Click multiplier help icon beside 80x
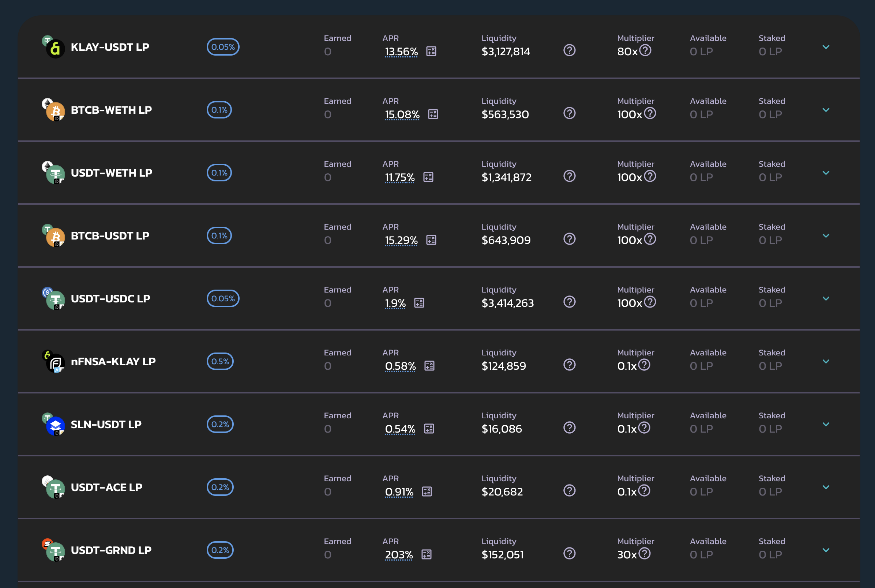The image size is (875, 588). click(645, 50)
